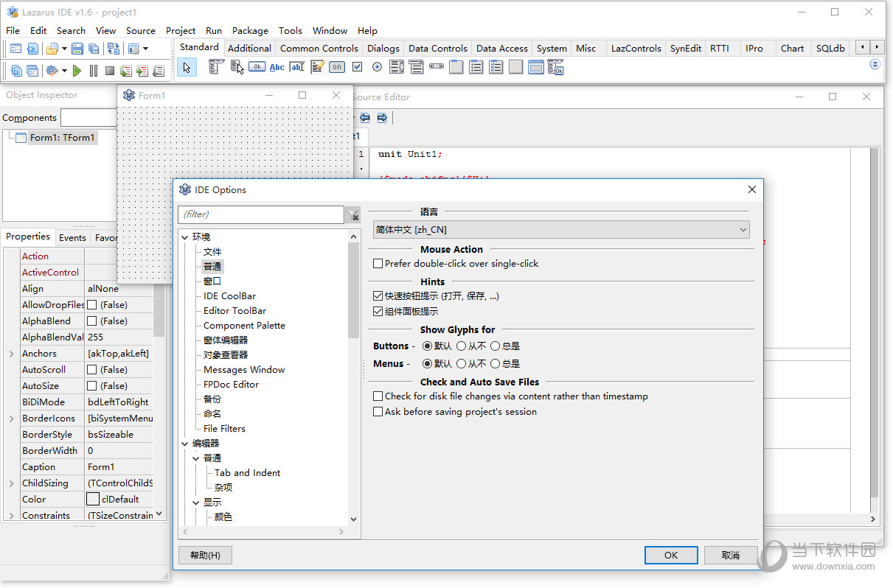Pick the TToggleBox 'on' component icon
This screenshot has width=893, height=588.
[337, 68]
